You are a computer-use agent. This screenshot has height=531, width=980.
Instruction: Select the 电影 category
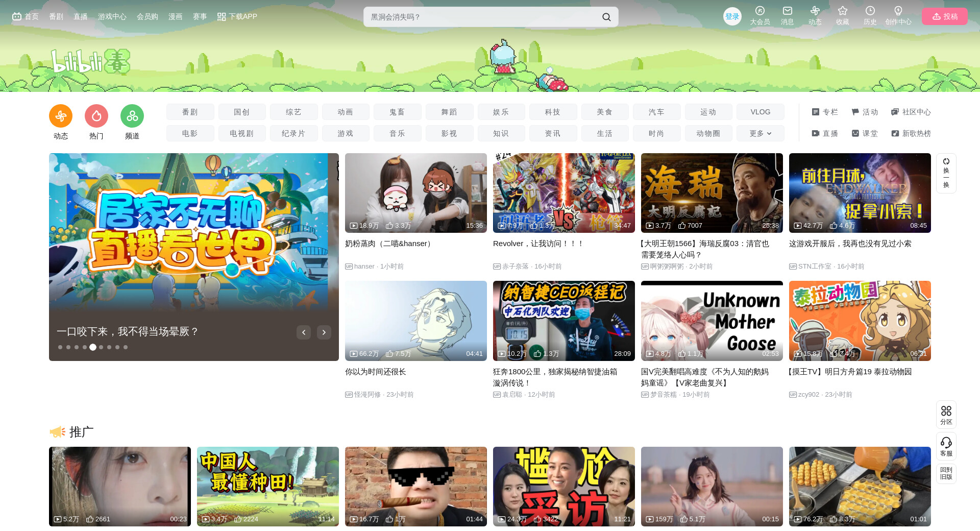(x=190, y=133)
